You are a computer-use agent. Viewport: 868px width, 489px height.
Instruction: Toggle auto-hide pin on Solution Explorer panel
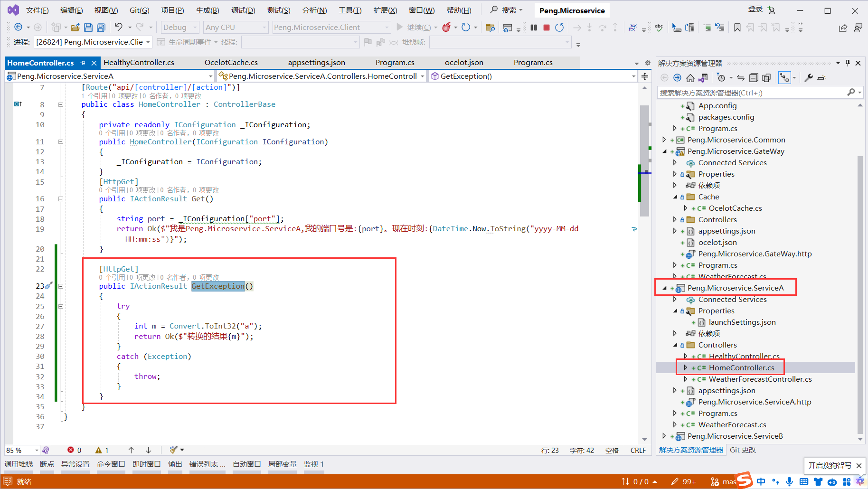tap(848, 63)
